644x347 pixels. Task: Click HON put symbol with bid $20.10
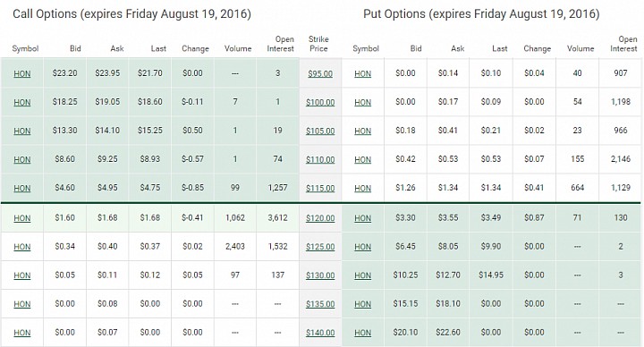362,333
